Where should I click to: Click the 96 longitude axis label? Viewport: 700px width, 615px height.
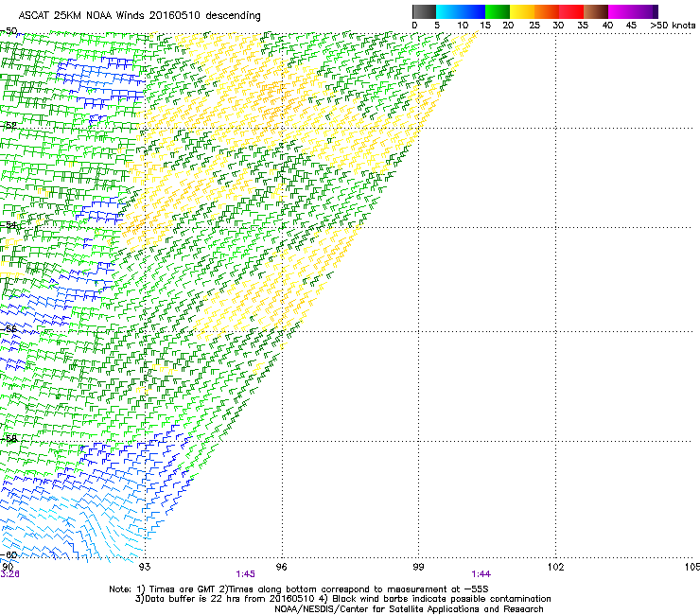point(281,567)
